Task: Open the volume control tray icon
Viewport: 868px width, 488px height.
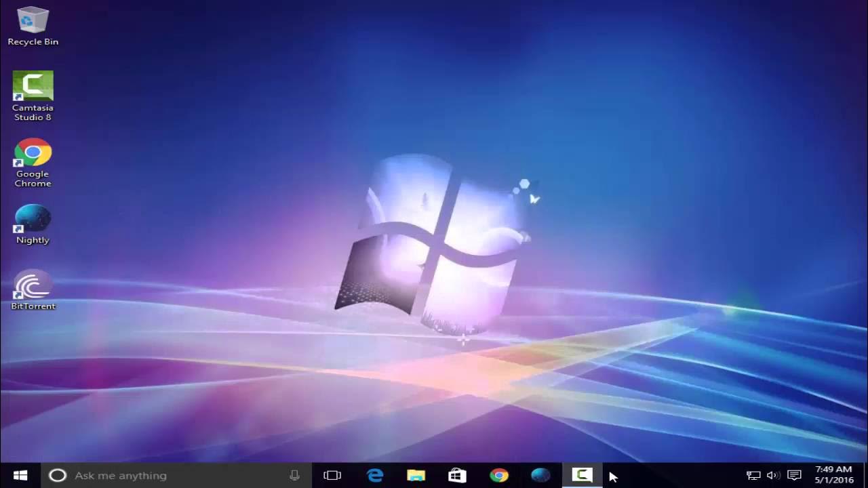Action: click(773, 475)
